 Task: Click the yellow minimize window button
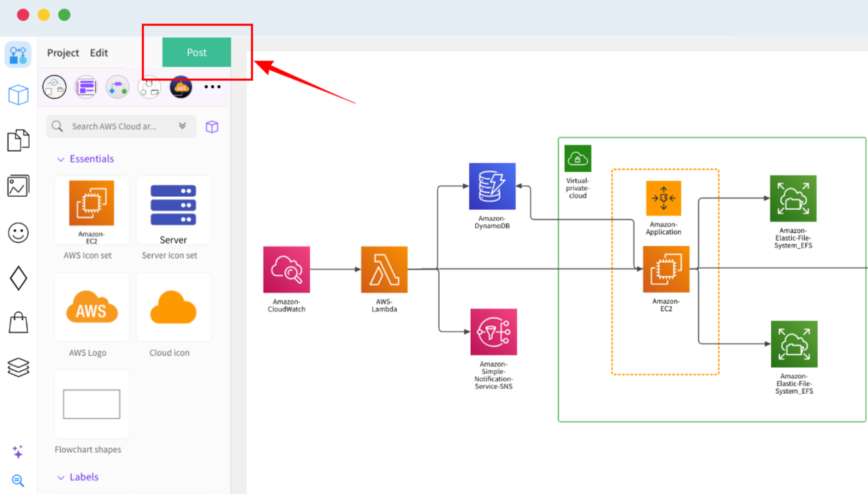(x=44, y=15)
